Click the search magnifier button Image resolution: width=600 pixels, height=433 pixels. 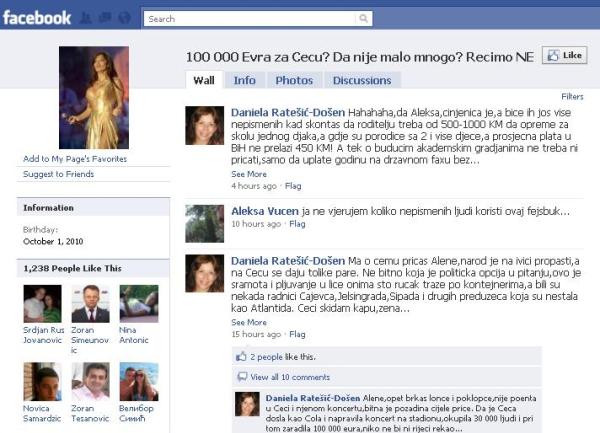pyautogui.click(x=363, y=18)
